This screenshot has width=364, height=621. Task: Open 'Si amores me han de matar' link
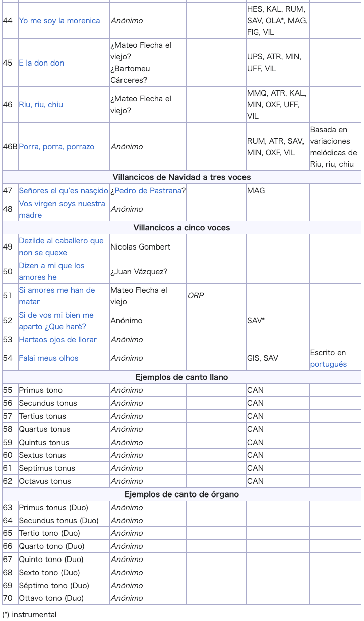[x=57, y=296]
